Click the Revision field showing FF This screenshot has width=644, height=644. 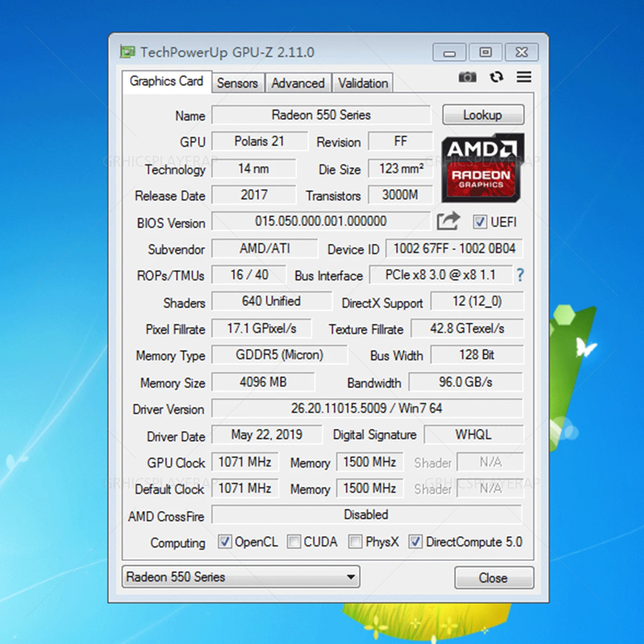(x=400, y=141)
